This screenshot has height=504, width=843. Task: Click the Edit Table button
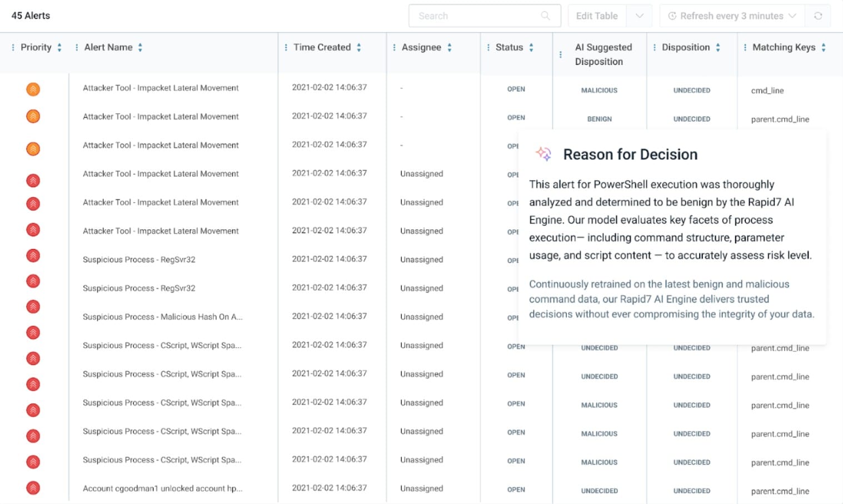(597, 16)
